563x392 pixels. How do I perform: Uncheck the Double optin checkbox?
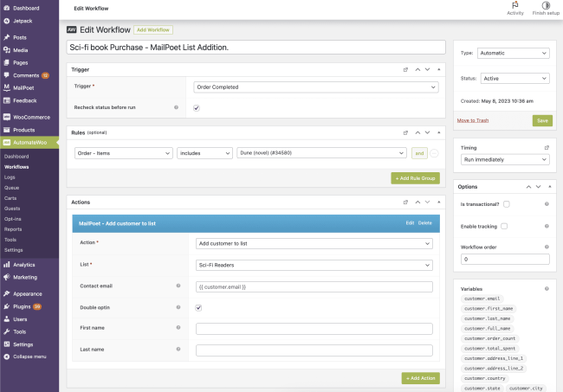pos(199,307)
